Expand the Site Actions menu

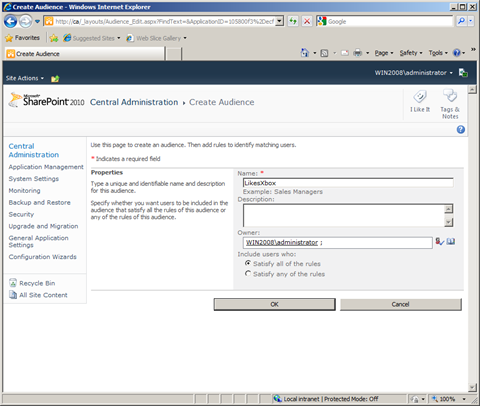[25, 78]
